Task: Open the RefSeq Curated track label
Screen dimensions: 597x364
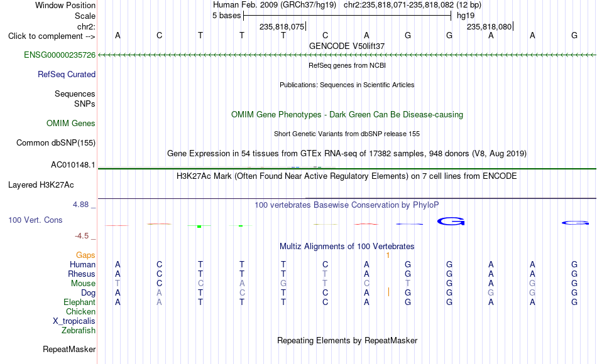Action: pos(66,74)
